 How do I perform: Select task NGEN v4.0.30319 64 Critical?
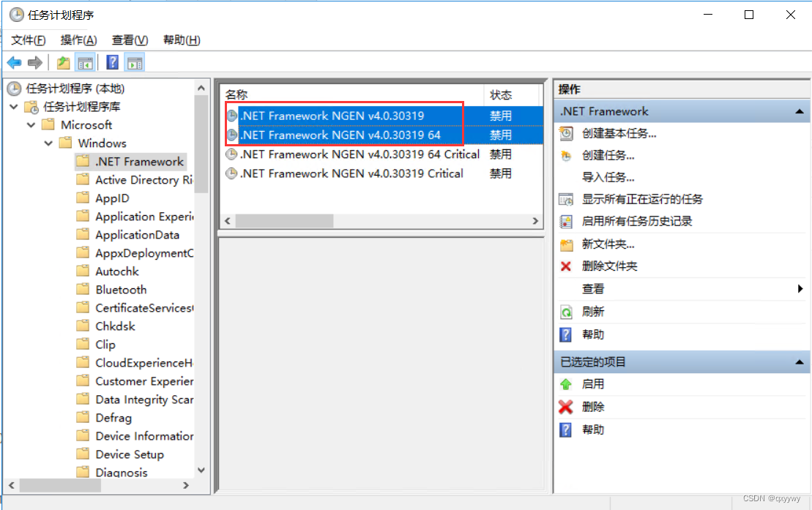pyautogui.click(x=360, y=154)
